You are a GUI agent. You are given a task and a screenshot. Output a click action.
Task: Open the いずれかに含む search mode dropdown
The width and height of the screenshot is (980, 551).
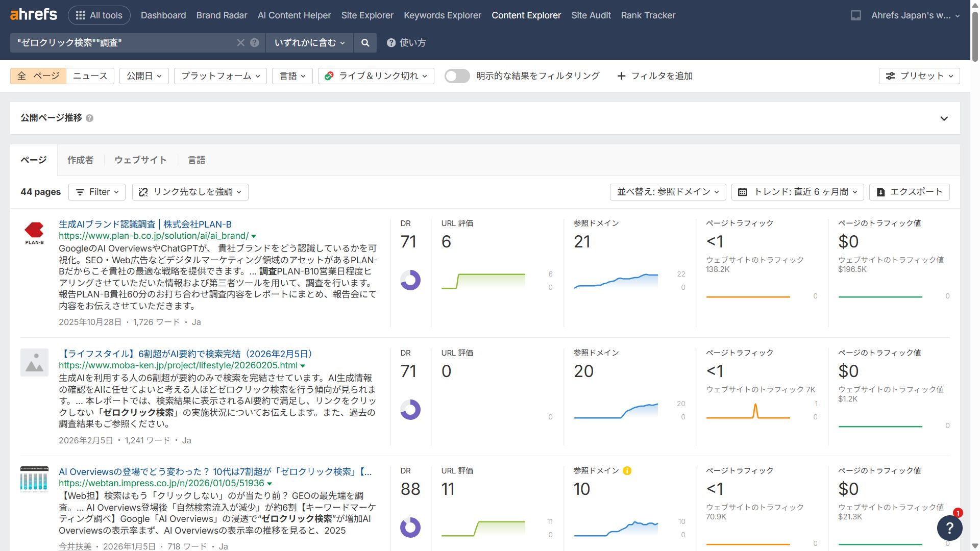(310, 43)
